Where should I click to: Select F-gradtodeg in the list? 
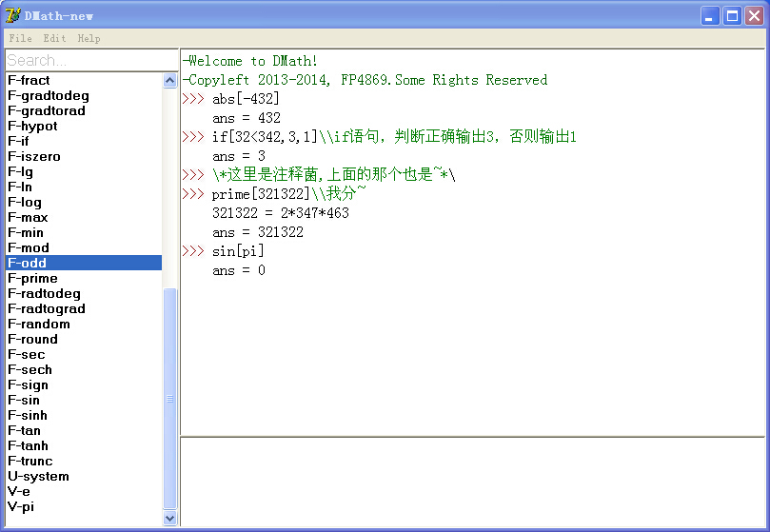click(84, 95)
